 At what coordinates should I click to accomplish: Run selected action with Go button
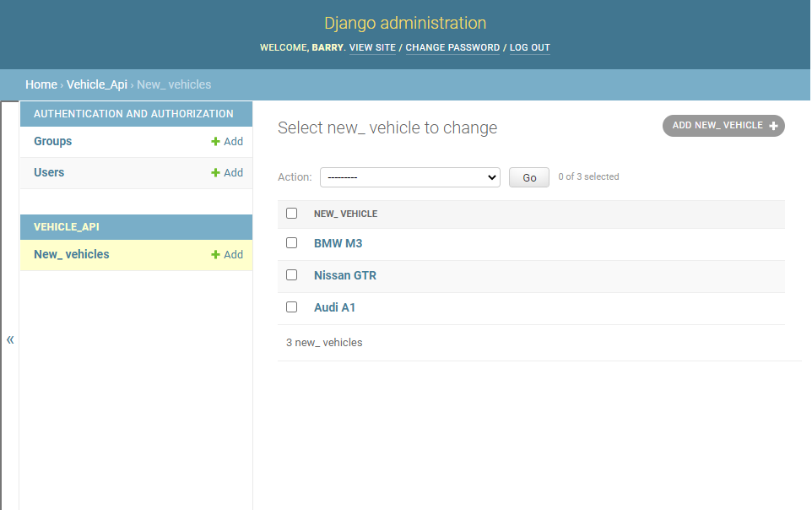pyautogui.click(x=528, y=177)
